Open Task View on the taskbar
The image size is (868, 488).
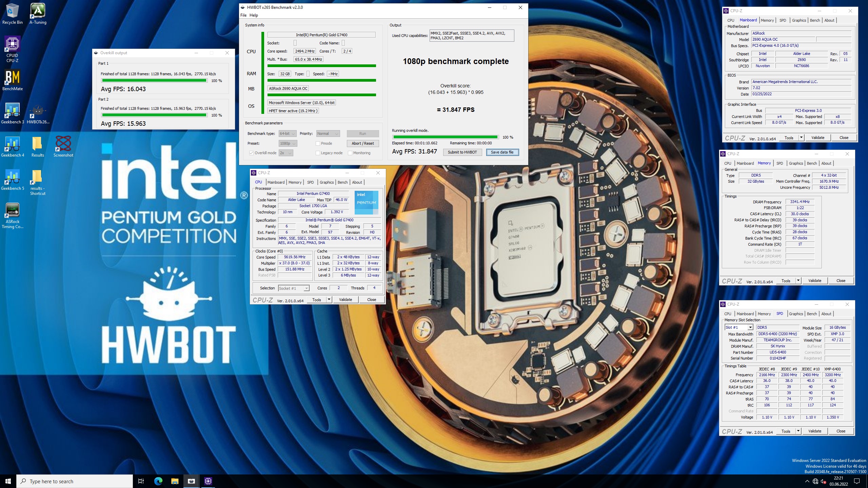coord(141,481)
